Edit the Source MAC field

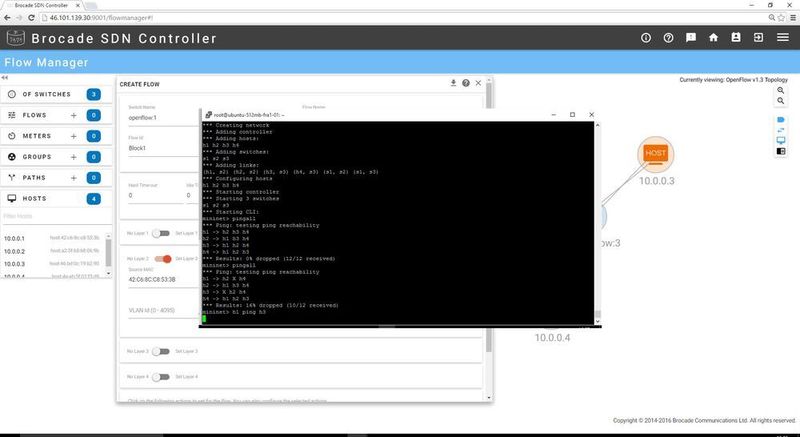162,279
